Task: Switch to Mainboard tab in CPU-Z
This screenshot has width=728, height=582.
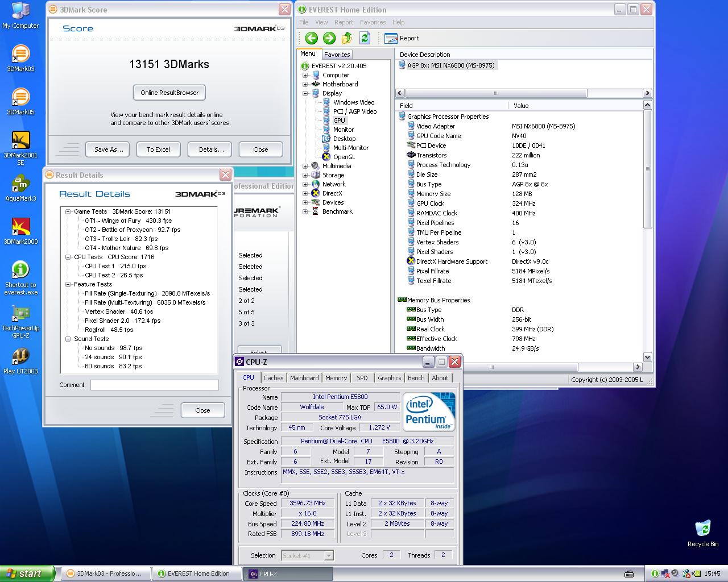Action: (x=304, y=378)
